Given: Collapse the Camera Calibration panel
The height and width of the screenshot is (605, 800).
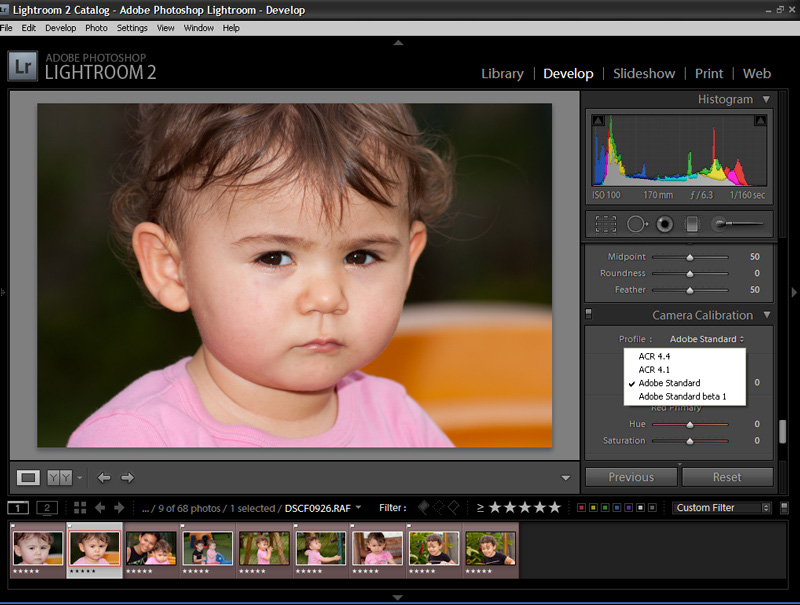Looking at the screenshot, I should click(766, 315).
